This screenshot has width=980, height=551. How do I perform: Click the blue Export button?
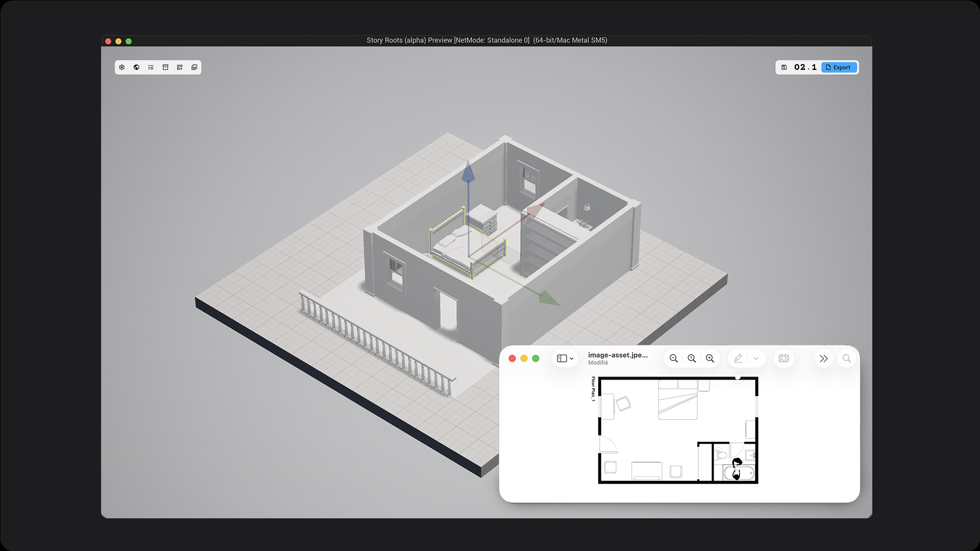(839, 67)
